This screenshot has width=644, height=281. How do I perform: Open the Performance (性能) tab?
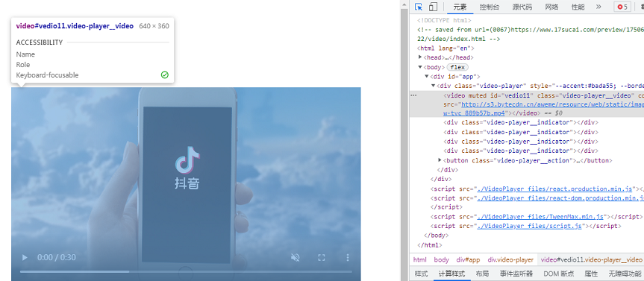click(578, 7)
